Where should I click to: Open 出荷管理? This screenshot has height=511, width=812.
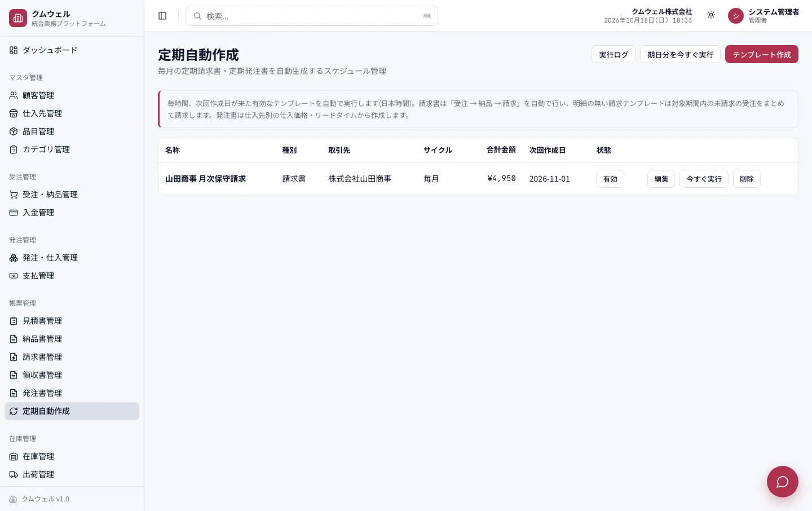pyautogui.click(x=72, y=474)
